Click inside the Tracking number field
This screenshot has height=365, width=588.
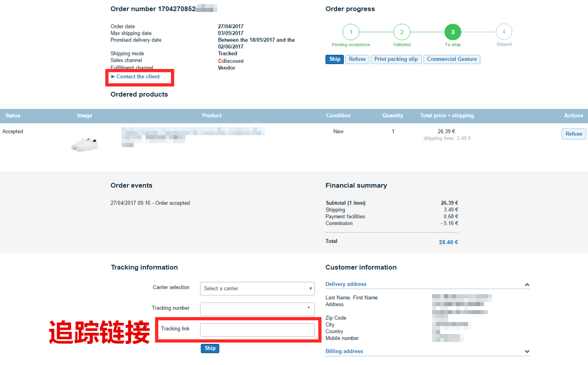[257, 309]
